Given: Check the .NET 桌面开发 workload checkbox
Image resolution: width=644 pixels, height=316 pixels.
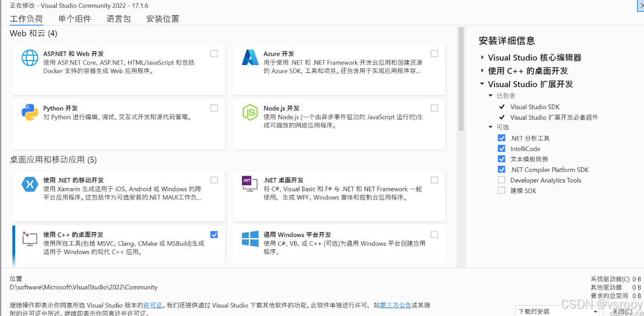Looking at the screenshot, I should point(434,180).
